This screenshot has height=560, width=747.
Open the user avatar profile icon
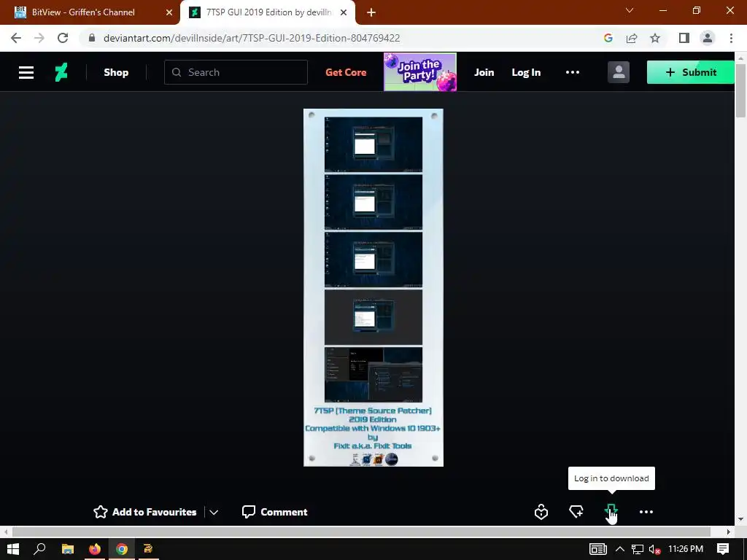[619, 72]
